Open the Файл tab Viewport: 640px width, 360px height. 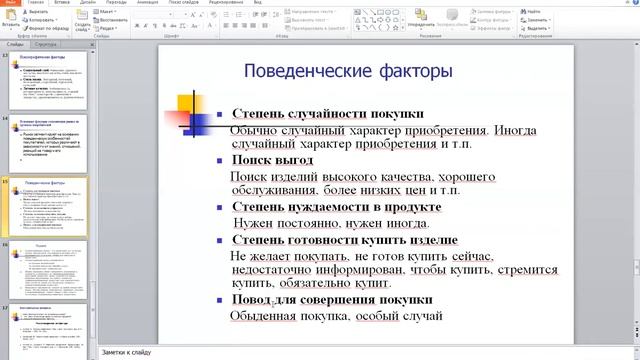pyautogui.click(x=11, y=2)
